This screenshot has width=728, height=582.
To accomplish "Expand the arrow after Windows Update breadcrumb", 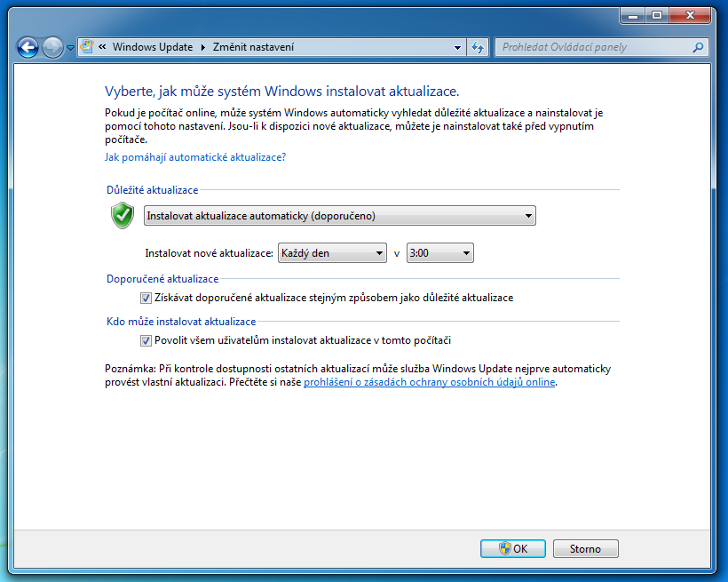I will [x=203, y=47].
